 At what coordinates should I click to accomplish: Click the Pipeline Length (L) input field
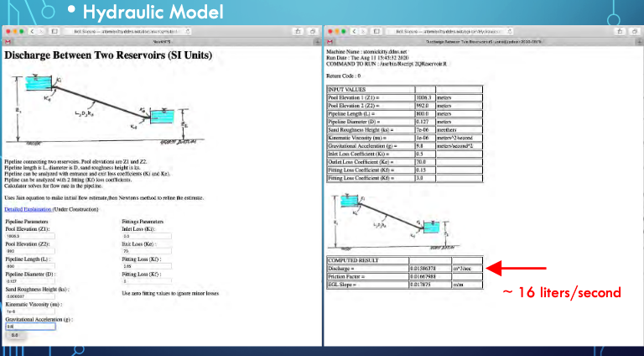pyautogui.click(x=30, y=266)
